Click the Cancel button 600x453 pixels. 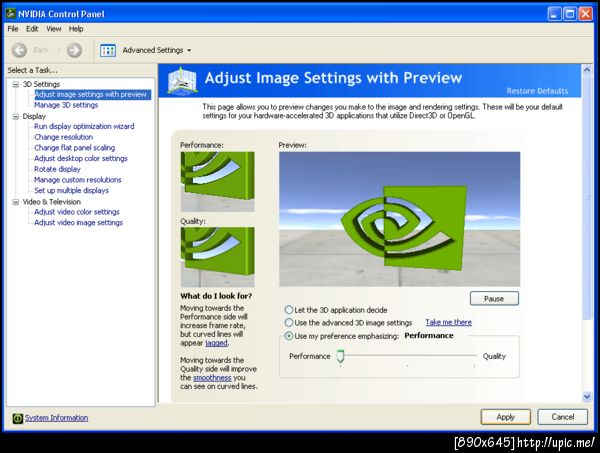(562, 417)
